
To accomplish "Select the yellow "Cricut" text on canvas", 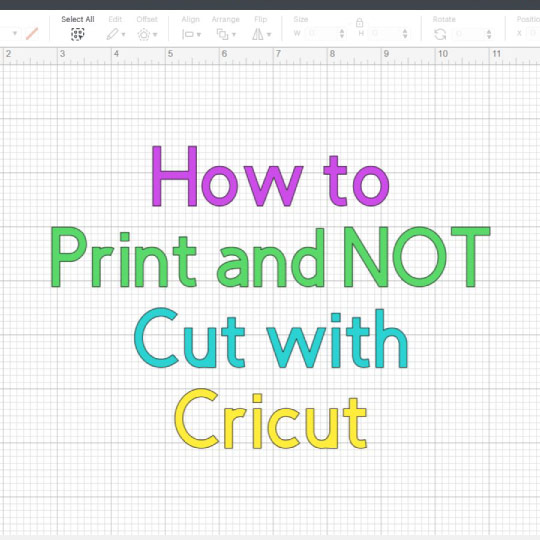I will pos(271,419).
